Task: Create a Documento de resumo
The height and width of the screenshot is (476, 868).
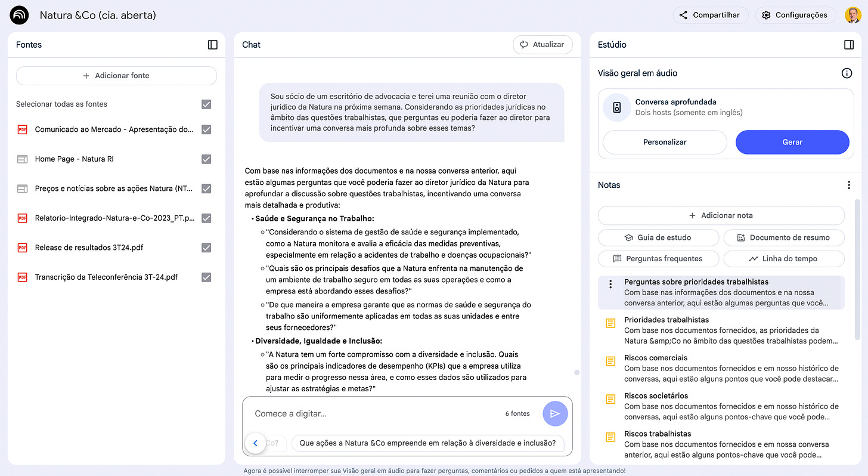Action: (x=784, y=237)
